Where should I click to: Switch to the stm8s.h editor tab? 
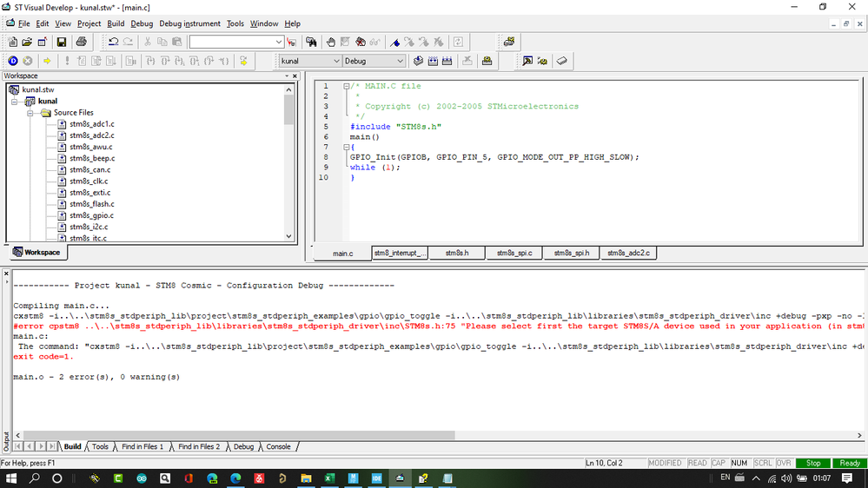tap(457, 253)
